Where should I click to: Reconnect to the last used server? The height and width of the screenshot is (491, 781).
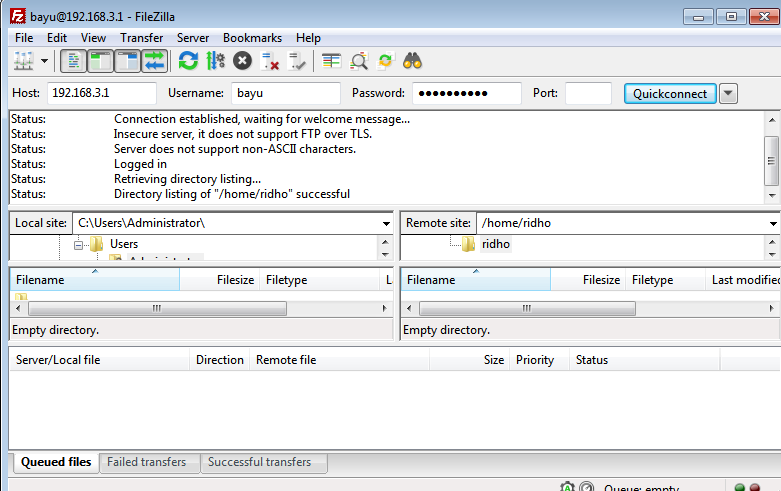296,61
